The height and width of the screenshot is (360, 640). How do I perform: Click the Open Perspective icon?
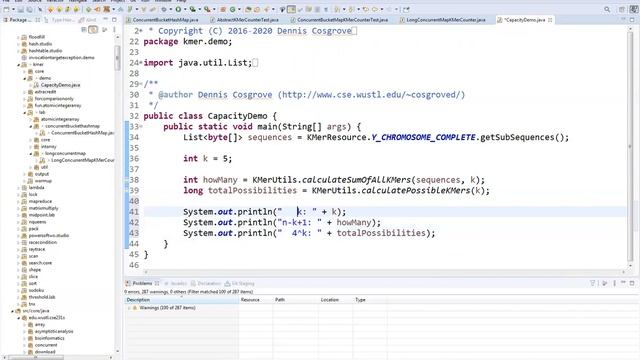[621, 9]
